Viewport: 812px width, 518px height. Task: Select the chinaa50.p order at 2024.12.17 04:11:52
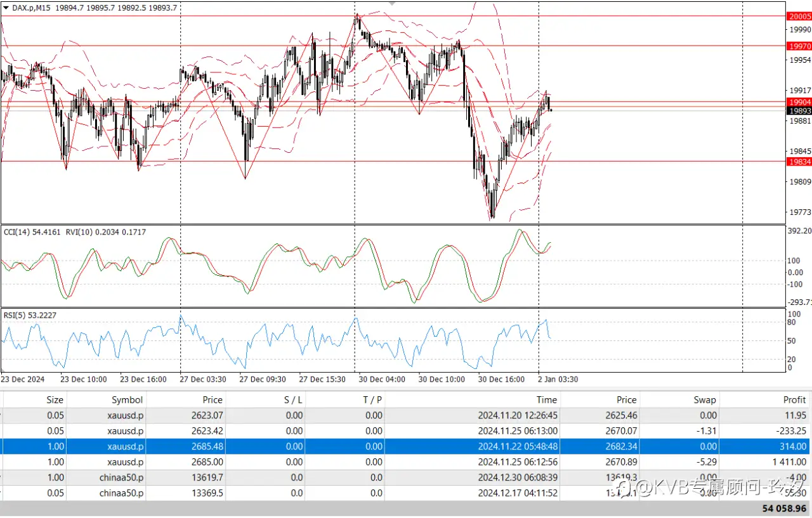point(406,493)
